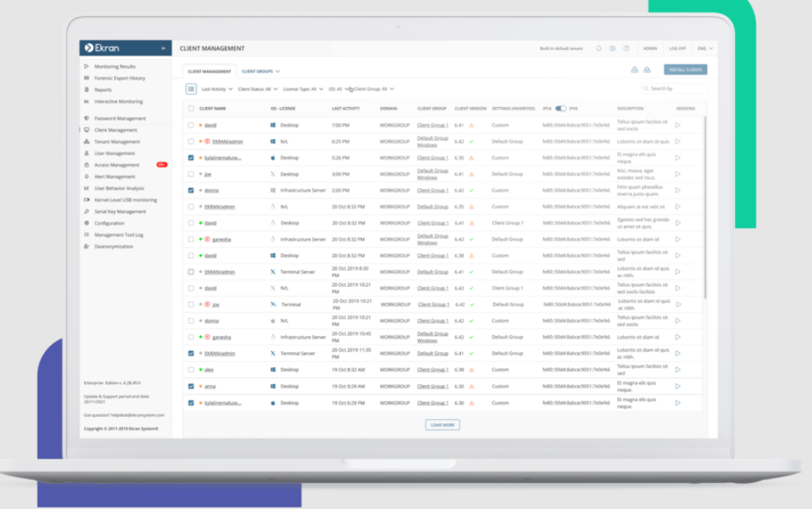812x509 pixels.
Task: Open the Tenant Management icon
Action: [x=86, y=141]
